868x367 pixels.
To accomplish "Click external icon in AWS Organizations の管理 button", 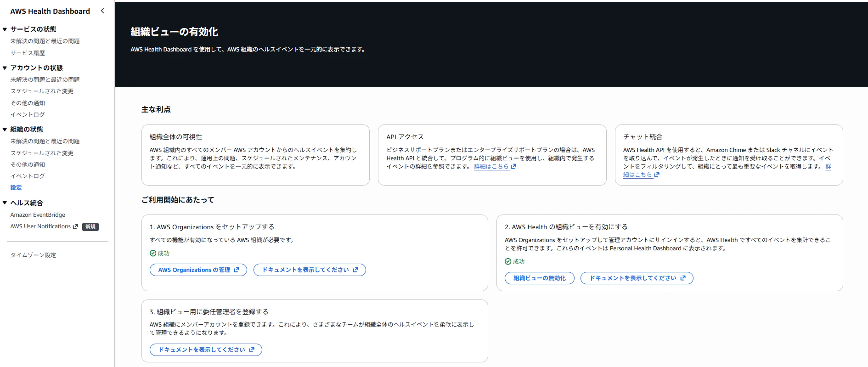I will (237, 270).
